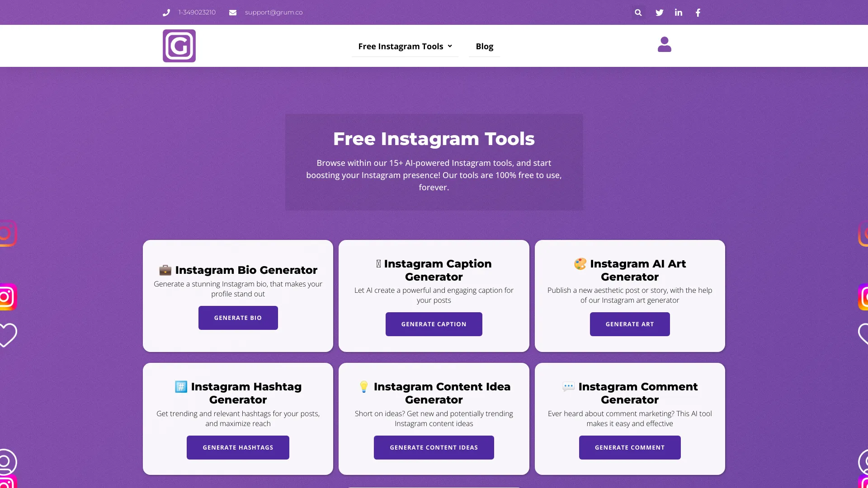Screen dimensions: 868x488
Task: Click the dropdown chevron next to Free Instagram Tools
Action: (450, 46)
